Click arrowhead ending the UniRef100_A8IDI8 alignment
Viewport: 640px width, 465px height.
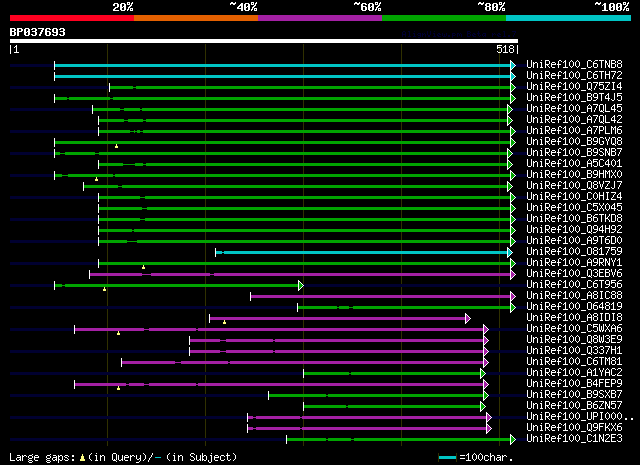click(468, 319)
